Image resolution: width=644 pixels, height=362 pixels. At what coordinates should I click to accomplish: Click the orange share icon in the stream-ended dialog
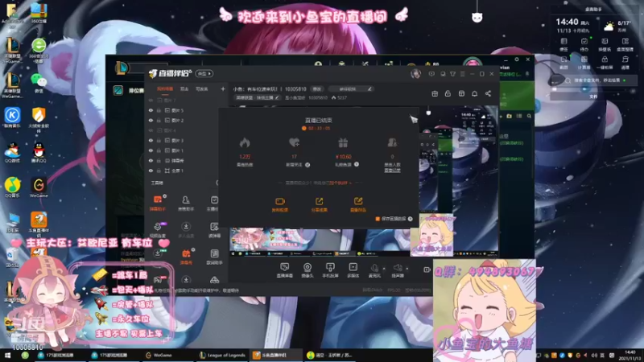coord(319,204)
